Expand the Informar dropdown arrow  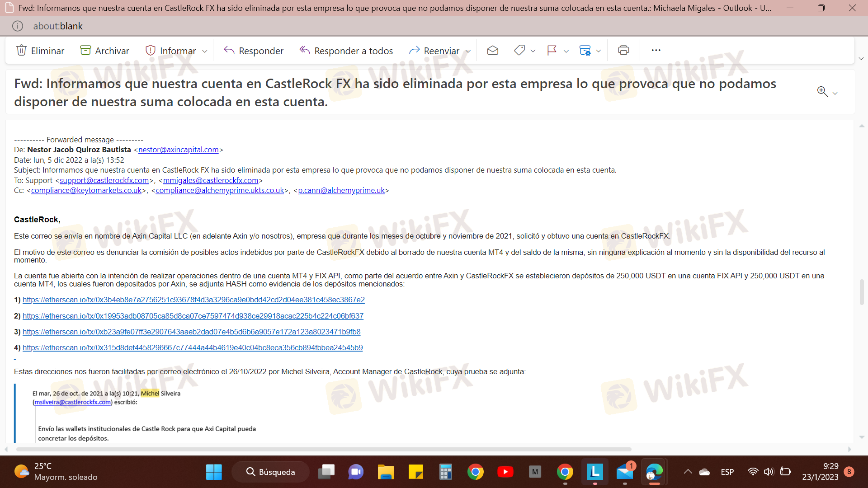tap(205, 51)
